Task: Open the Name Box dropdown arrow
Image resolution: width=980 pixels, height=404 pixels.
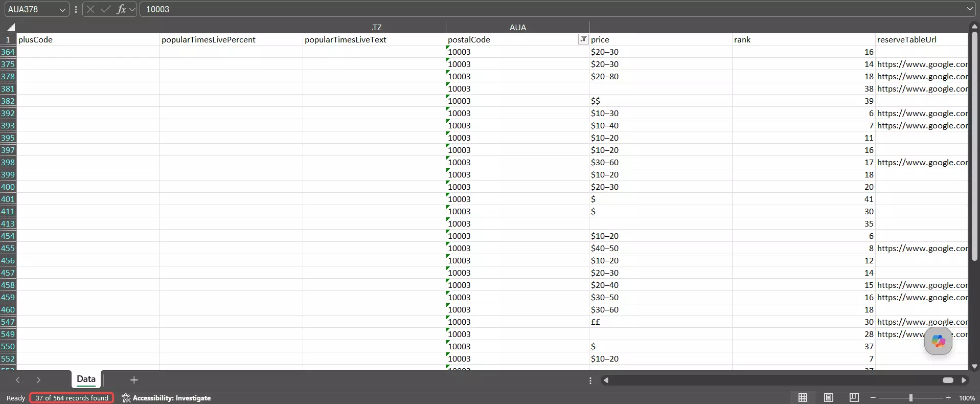Action: [x=62, y=10]
